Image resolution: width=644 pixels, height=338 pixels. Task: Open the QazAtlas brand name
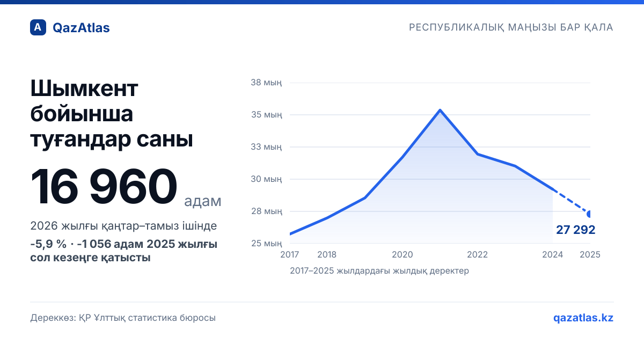81,28
